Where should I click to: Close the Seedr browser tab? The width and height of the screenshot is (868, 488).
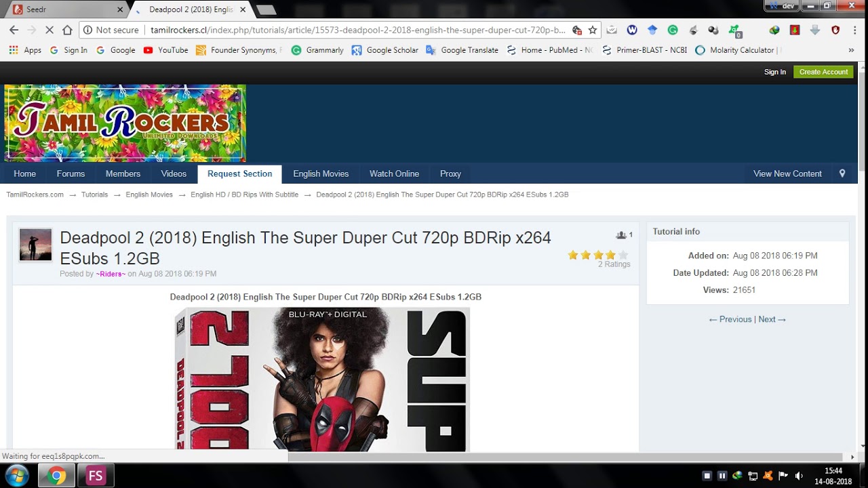coord(121,9)
